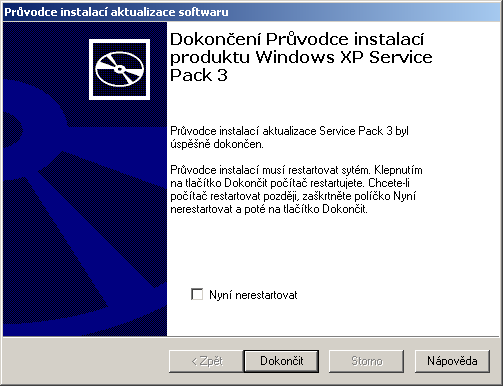Screen dimensions: 503x386
Task: Click the greyed-out Storno button
Action: pyautogui.click(x=366, y=361)
